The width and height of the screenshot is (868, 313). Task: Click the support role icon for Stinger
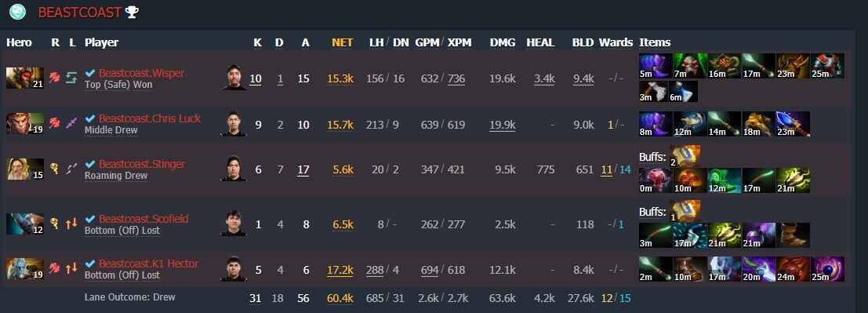pos(54,169)
